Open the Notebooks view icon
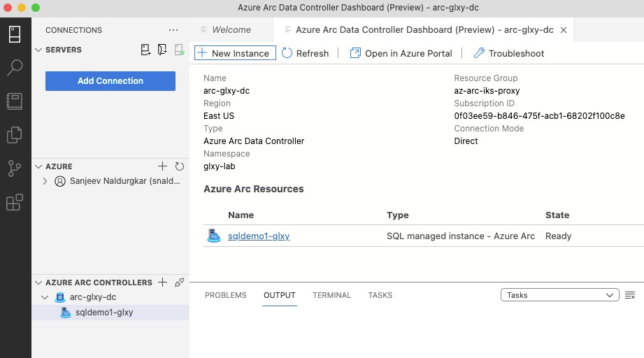Screen dimensions: 644x358 pos(15,101)
